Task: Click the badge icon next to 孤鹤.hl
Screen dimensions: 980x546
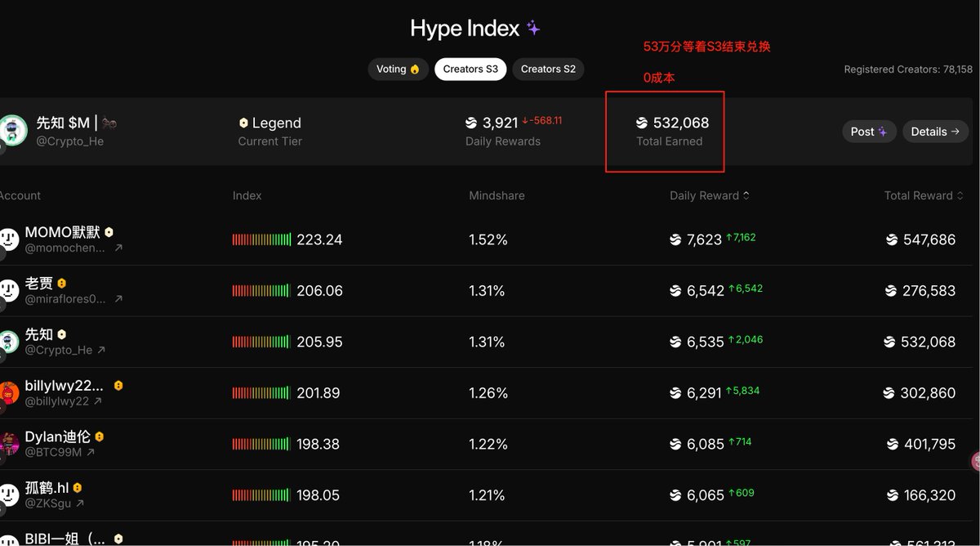Action: coord(78,487)
